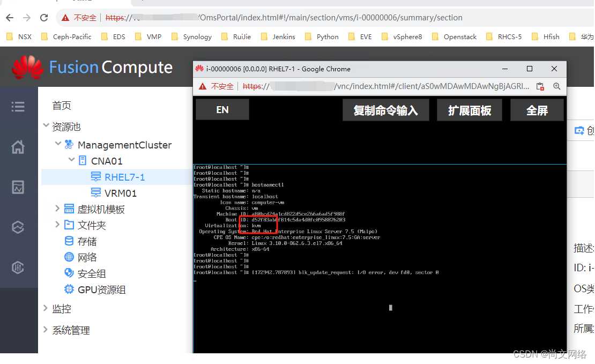Image resolution: width=595 pixels, height=364 pixels.
Task: Open the security shield sidebar icon
Action: pyautogui.click(x=18, y=268)
